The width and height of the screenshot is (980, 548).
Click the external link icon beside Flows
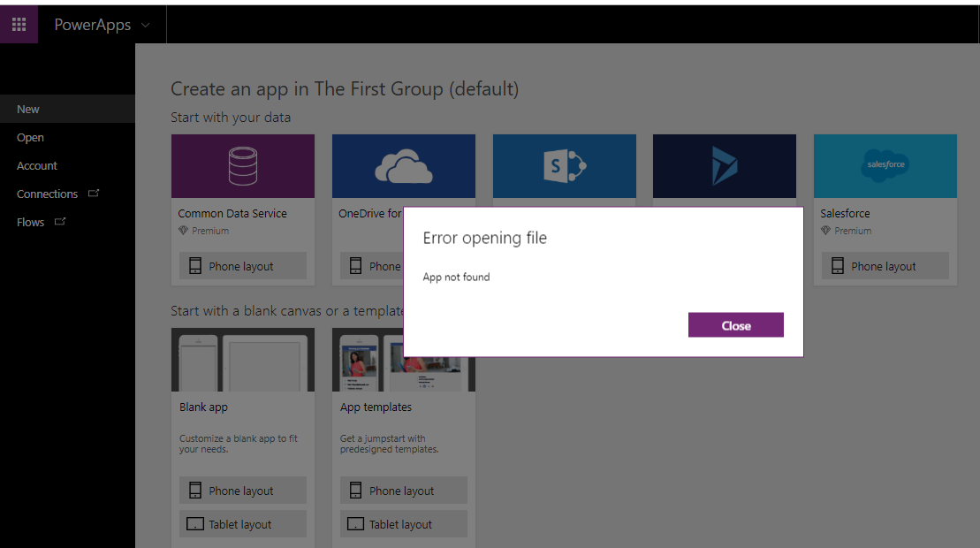tap(60, 221)
